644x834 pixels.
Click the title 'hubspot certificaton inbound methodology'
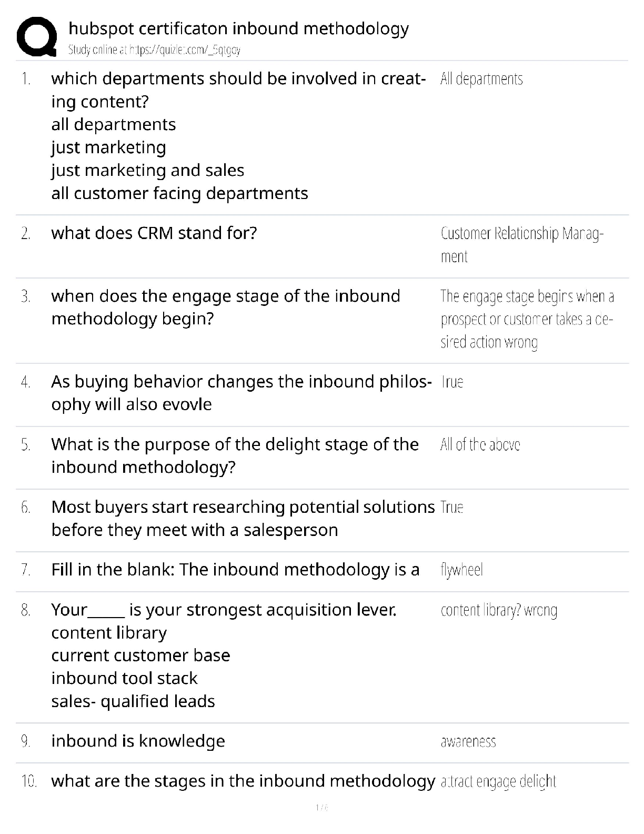coord(238,28)
